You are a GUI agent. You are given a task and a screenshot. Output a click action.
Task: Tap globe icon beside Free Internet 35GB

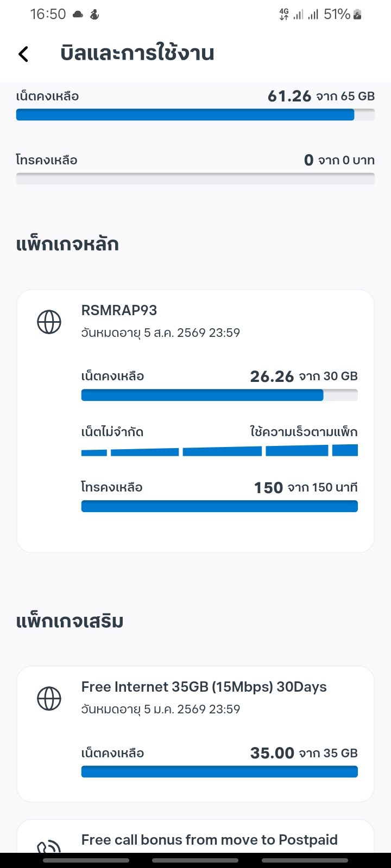point(49,698)
